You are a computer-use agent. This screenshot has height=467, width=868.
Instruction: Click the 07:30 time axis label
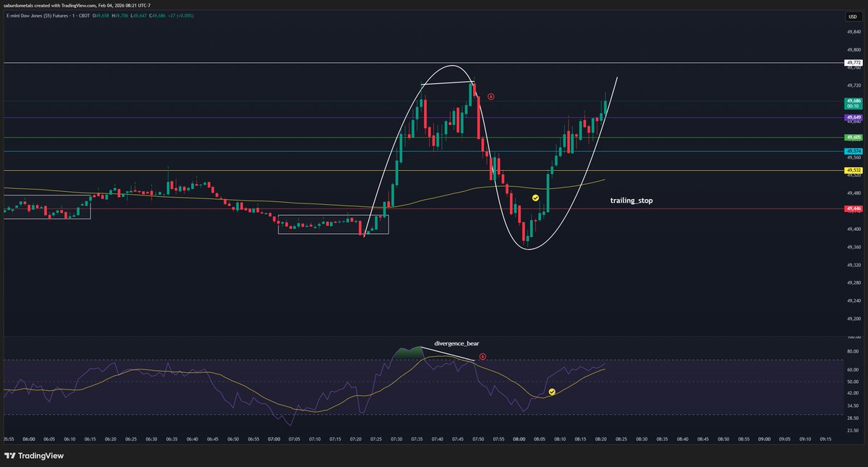397,439
